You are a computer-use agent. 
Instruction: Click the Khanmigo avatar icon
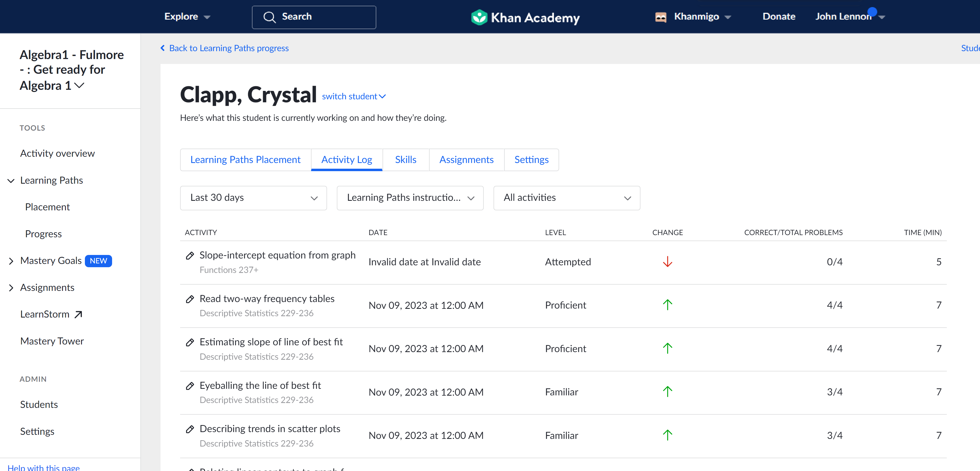661,17
